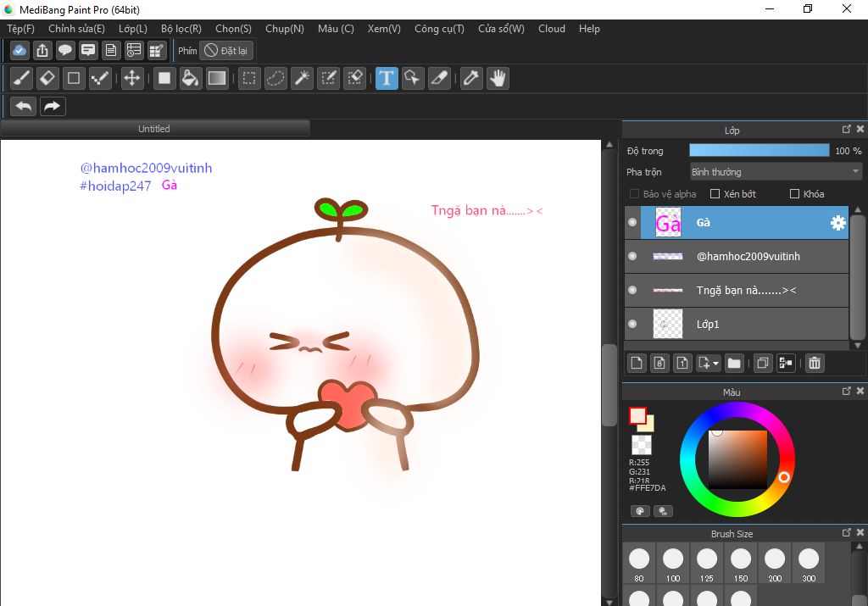Open settings gear for Gà layer
This screenshot has width=868, height=606.
[x=838, y=222]
